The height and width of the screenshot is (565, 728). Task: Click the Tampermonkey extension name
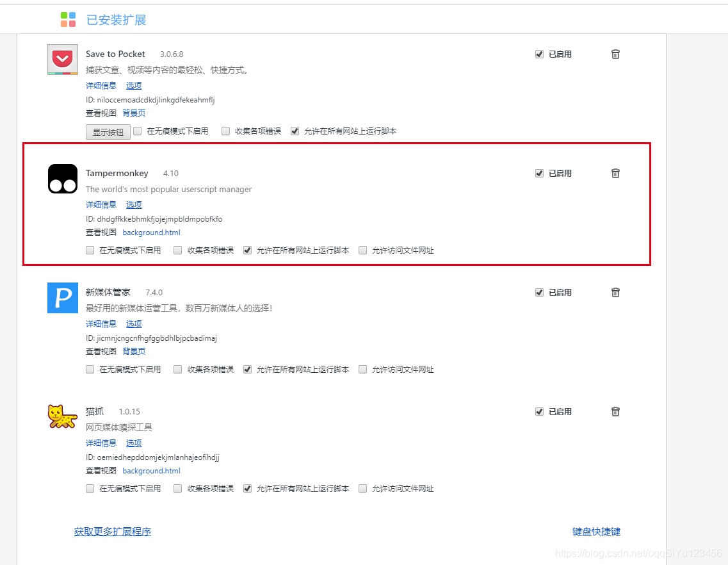click(x=117, y=174)
